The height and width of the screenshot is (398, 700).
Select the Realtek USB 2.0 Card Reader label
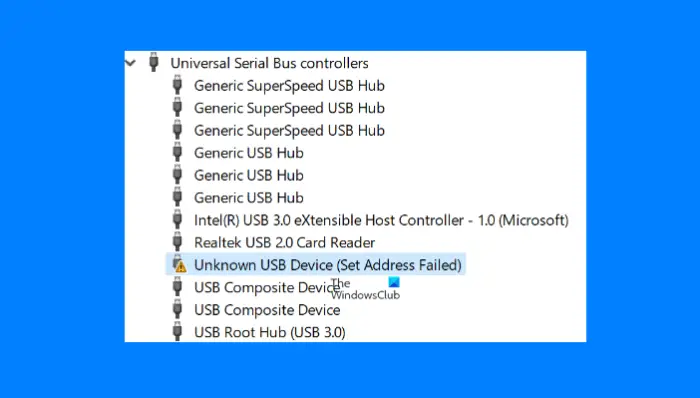click(284, 243)
